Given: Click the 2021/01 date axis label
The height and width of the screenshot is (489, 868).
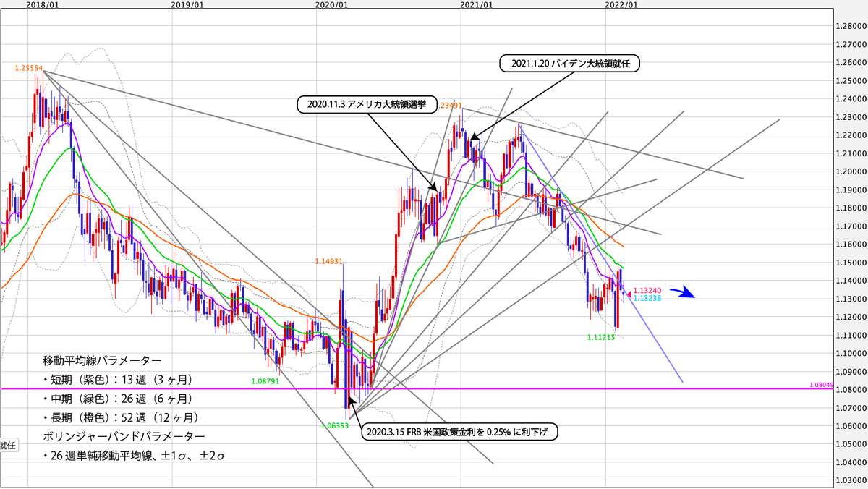Looking at the screenshot, I should pyautogui.click(x=477, y=4).
